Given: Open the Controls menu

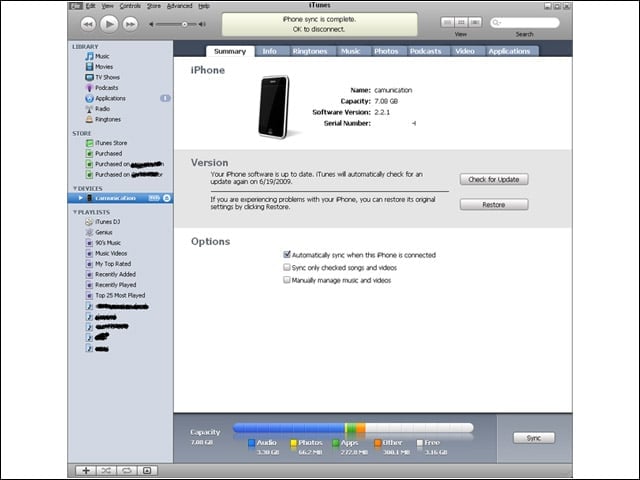Looking at the screenshot, I should point(130,6).
